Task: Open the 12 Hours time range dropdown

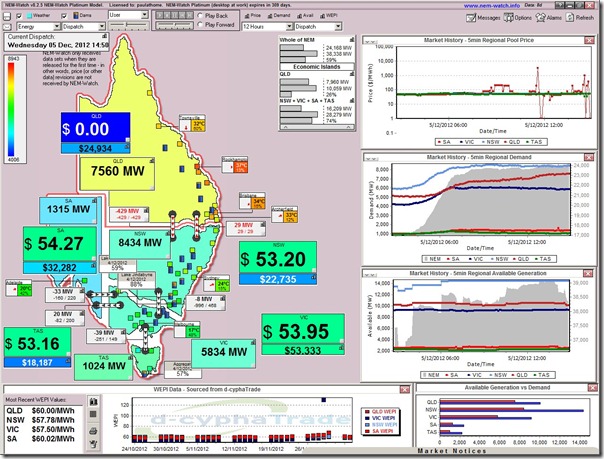Action: [x=267, y=27]
